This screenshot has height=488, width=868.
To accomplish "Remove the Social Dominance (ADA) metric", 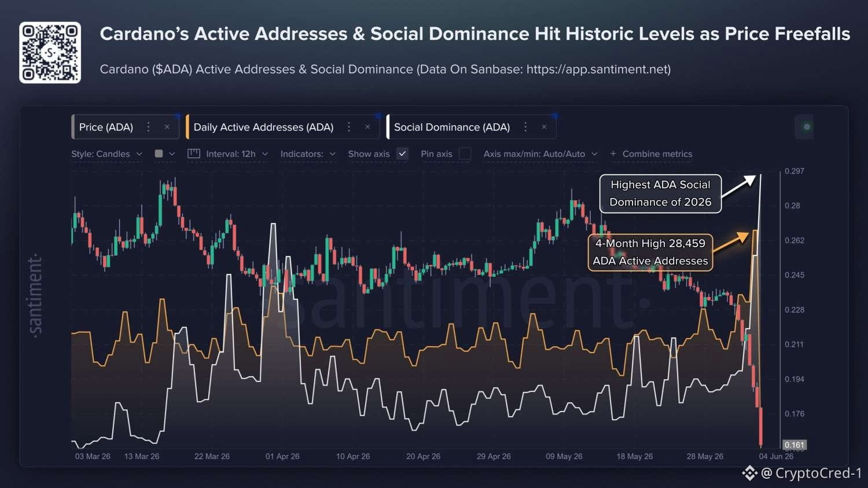I will [x=544, y=127].
